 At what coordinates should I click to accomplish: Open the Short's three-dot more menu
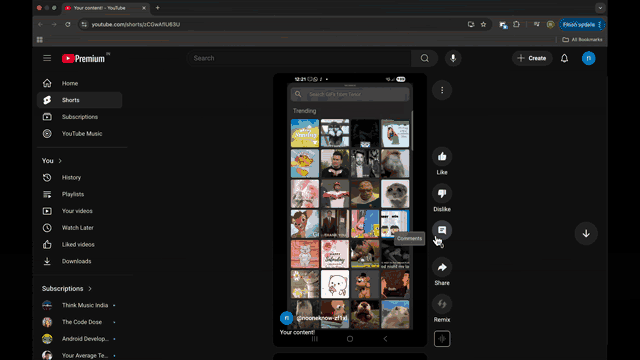442,90
